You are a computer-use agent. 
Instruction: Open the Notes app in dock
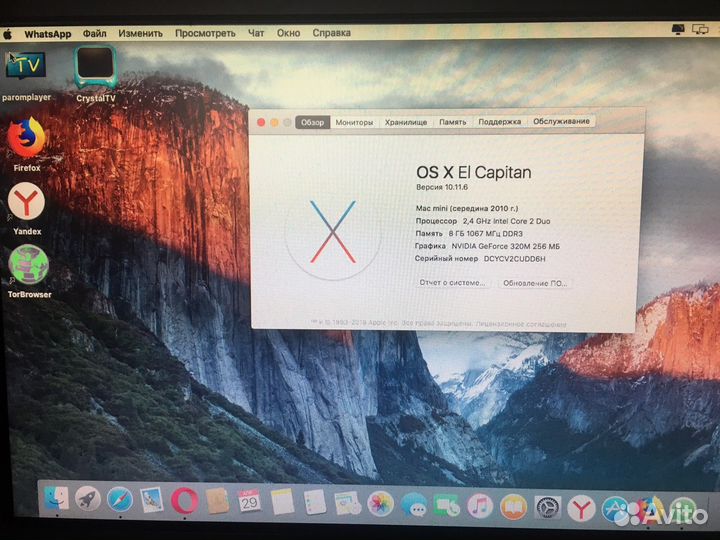click(x=282, y=502)
